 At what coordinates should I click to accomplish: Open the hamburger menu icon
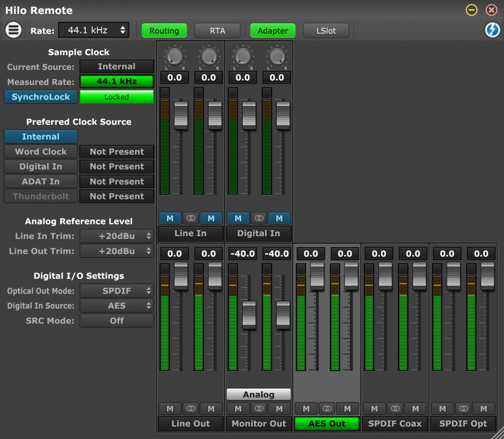13,30
